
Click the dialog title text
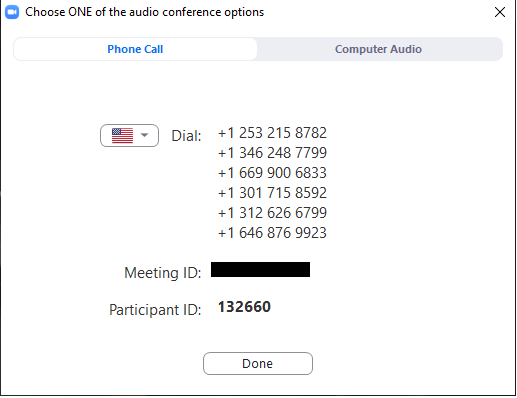[x=145, y=12]
